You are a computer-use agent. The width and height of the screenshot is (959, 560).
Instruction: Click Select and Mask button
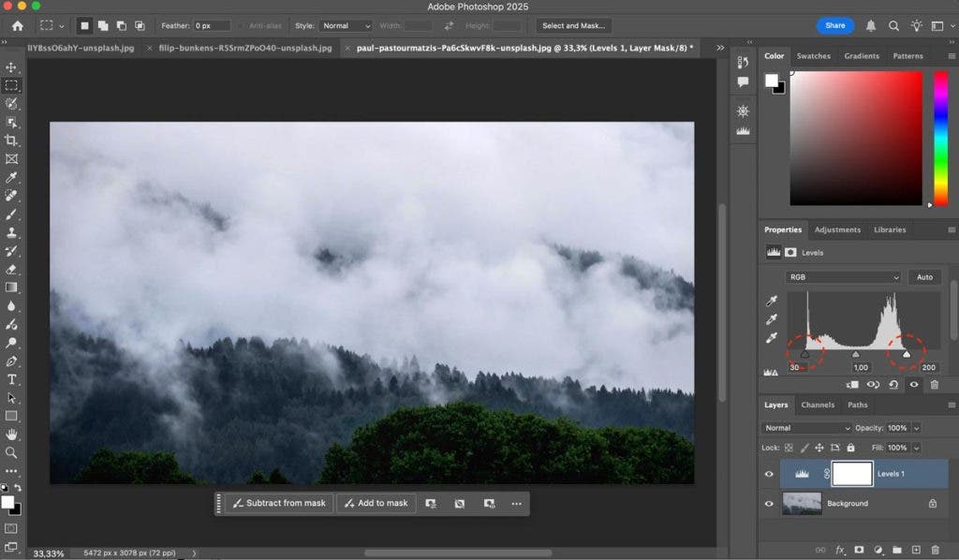(573, 25)
